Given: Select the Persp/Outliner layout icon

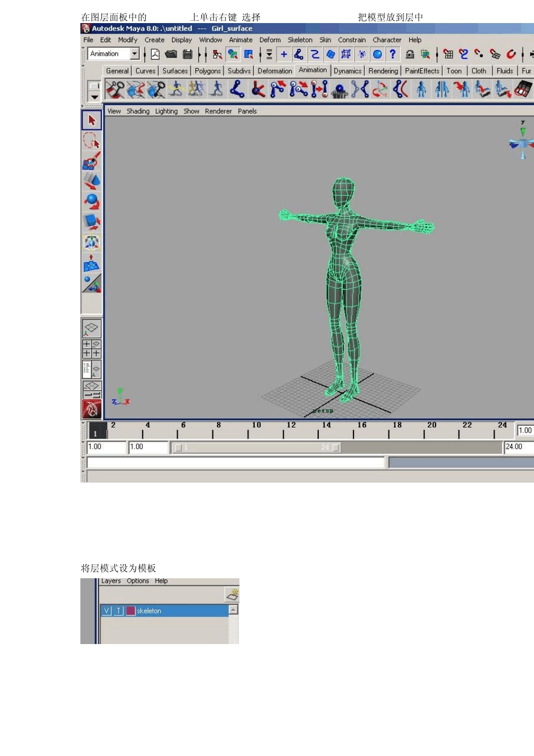Looking at the screenshot, I should pos(92,369).
